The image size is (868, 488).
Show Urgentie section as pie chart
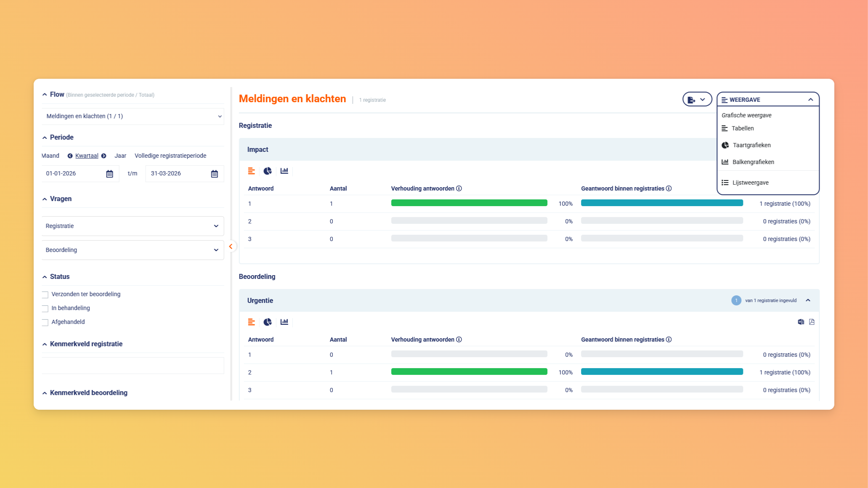(x=268, y=322)
